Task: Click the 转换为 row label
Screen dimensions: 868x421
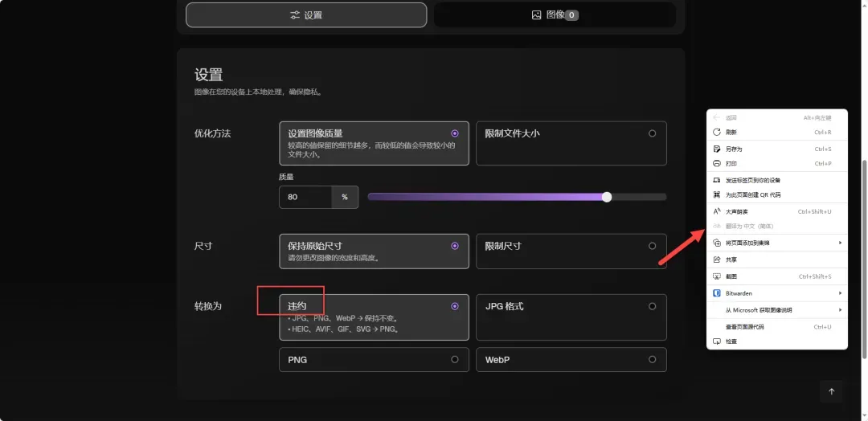Action: (x=208, y=306)
